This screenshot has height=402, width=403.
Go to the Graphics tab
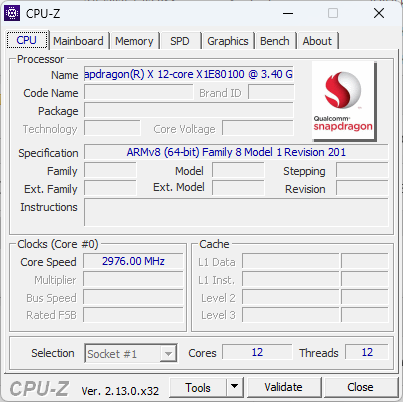point(228,41)
